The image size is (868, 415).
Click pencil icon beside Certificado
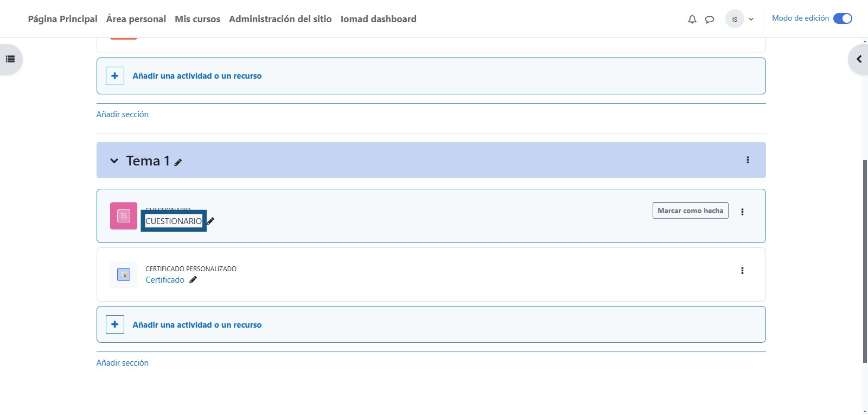pyautogui.click(x=193, y=280)
